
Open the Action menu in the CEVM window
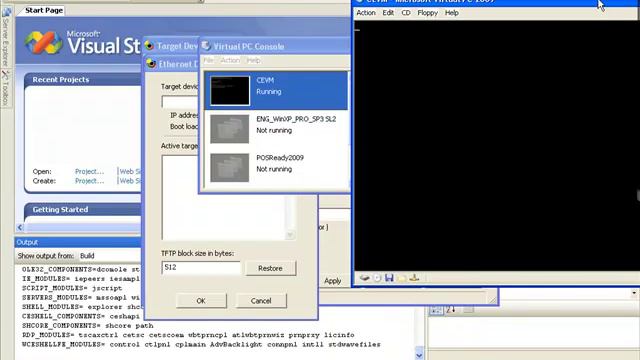coord(366,13)
